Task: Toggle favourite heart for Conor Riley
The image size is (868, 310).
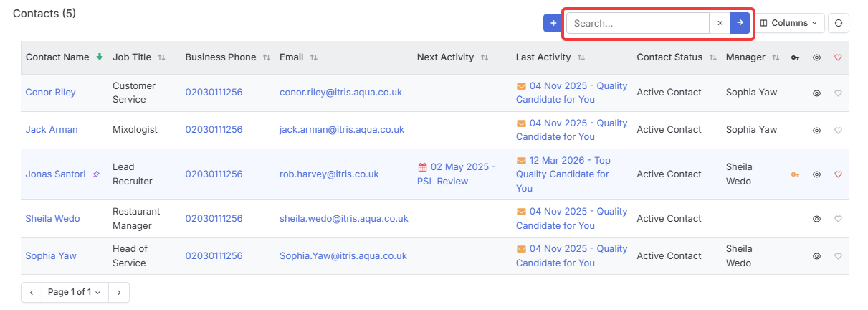Action: pos(838,93)
